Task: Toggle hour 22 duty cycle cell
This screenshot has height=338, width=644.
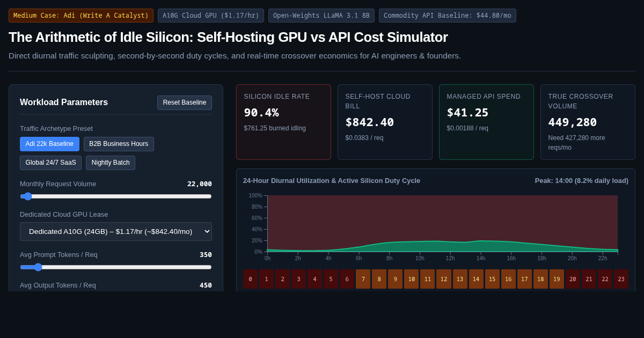Action: click(x=605, y=279)
